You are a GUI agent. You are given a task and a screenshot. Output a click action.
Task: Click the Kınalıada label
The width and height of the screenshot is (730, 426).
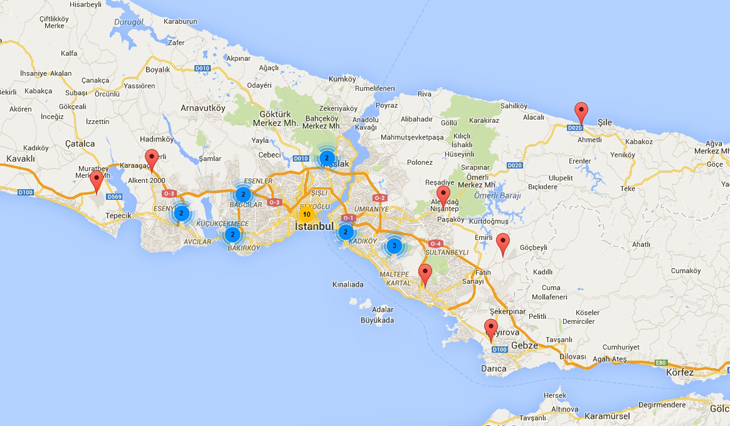pos(348,284)
